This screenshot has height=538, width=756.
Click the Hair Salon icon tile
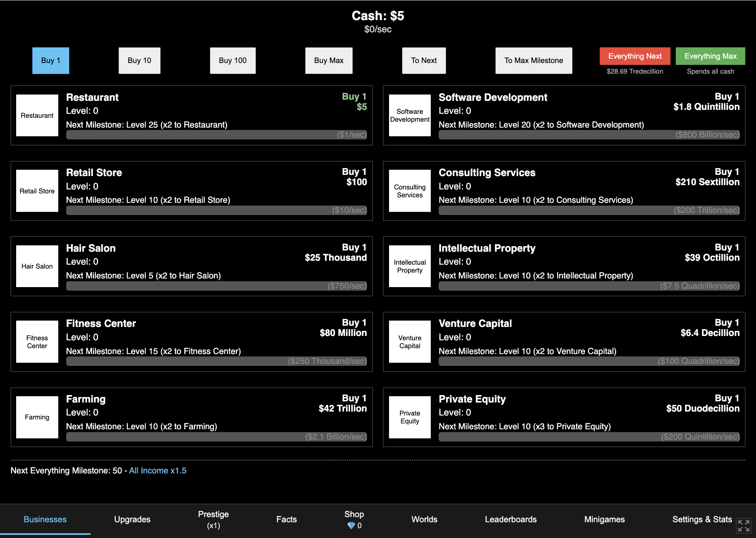tap(37, 266)
